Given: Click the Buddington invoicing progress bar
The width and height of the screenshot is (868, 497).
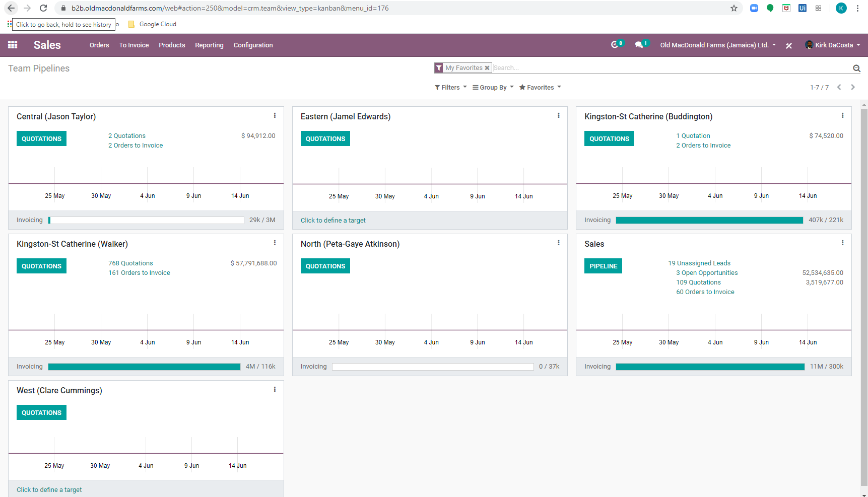Looking at the screenshot, I should click(709, 221).
